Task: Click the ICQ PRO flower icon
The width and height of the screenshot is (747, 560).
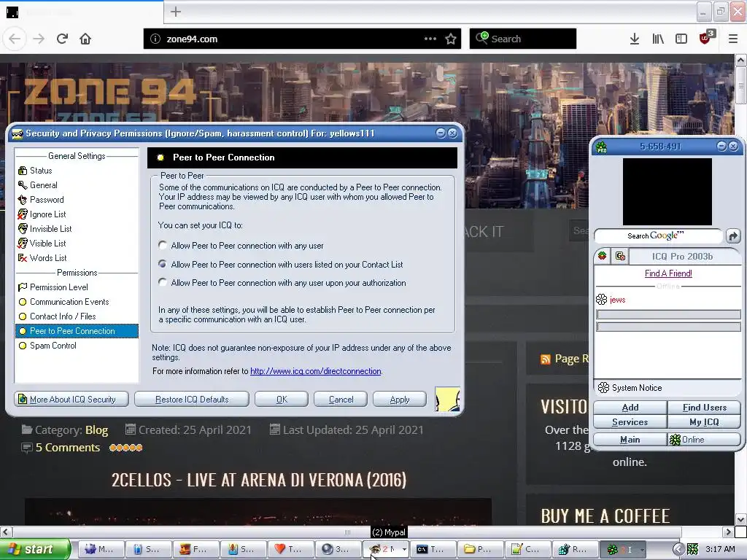Action: [x=602, y=147]
